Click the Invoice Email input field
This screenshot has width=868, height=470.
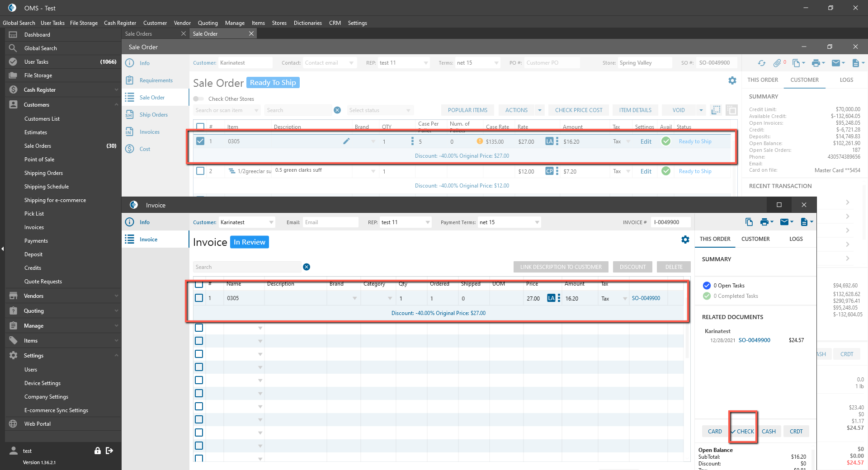[330, 222]
